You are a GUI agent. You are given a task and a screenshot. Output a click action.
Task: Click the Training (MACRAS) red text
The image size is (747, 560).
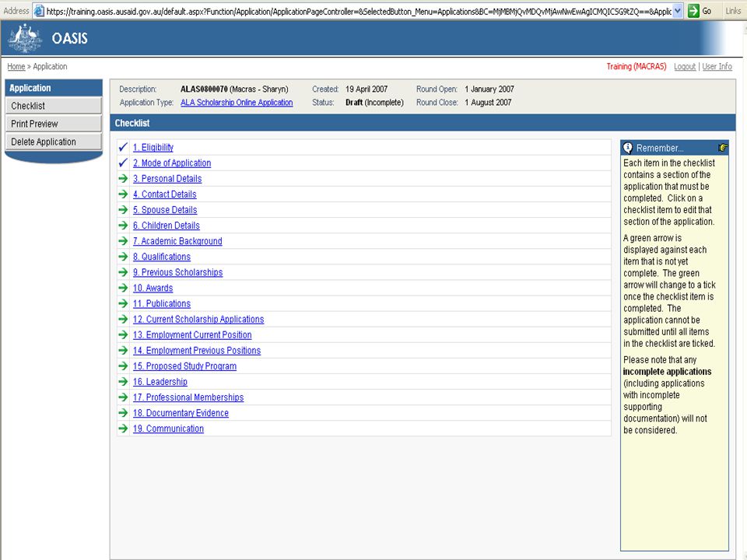pos(636,66)
